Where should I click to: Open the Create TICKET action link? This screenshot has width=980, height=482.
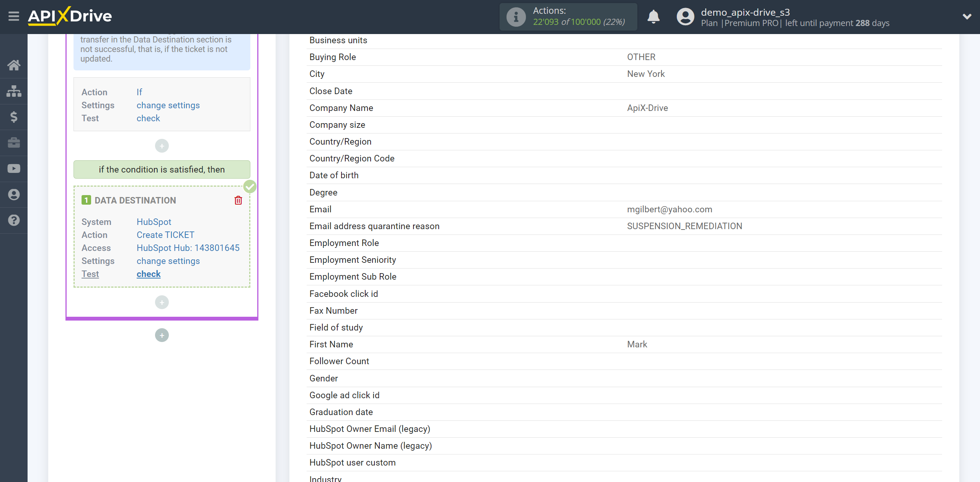(165, 235)
